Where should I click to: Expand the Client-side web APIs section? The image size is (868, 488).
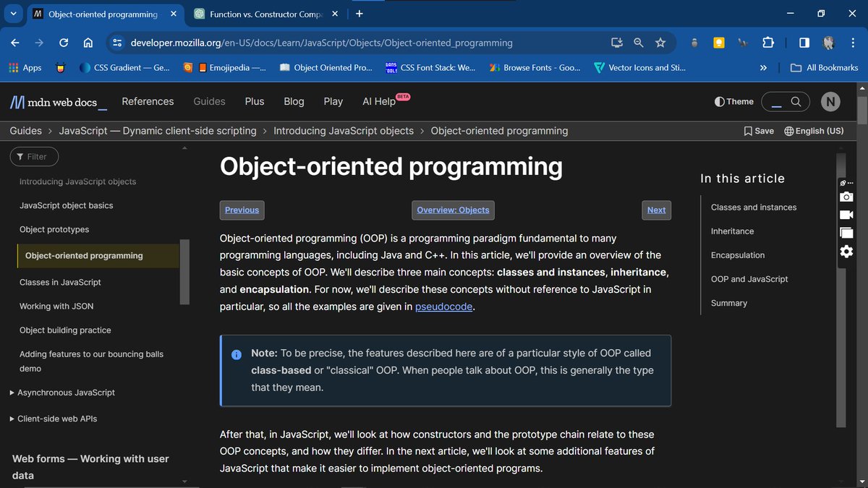tap(53, 419)
